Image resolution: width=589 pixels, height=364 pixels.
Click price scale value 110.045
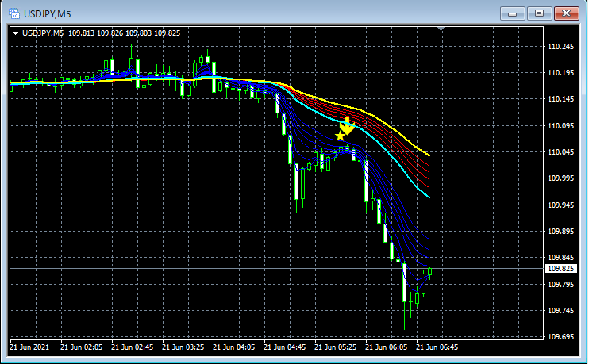[561, 152]
